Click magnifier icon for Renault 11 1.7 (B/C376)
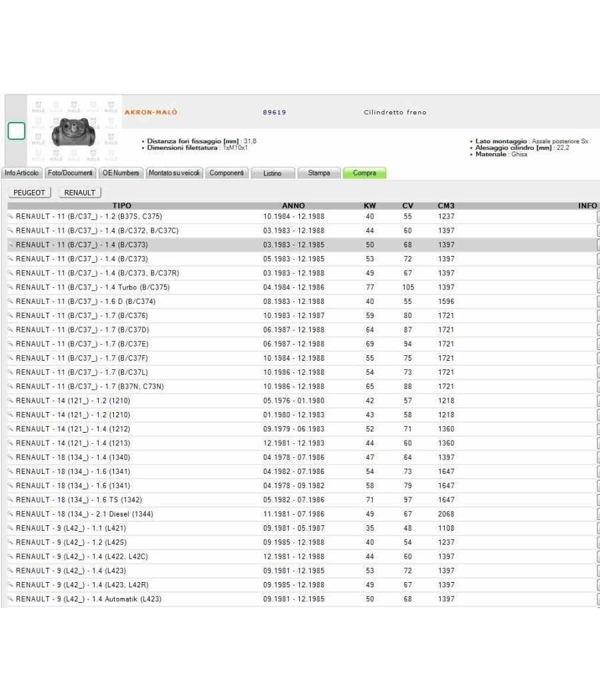 (10, 315)
